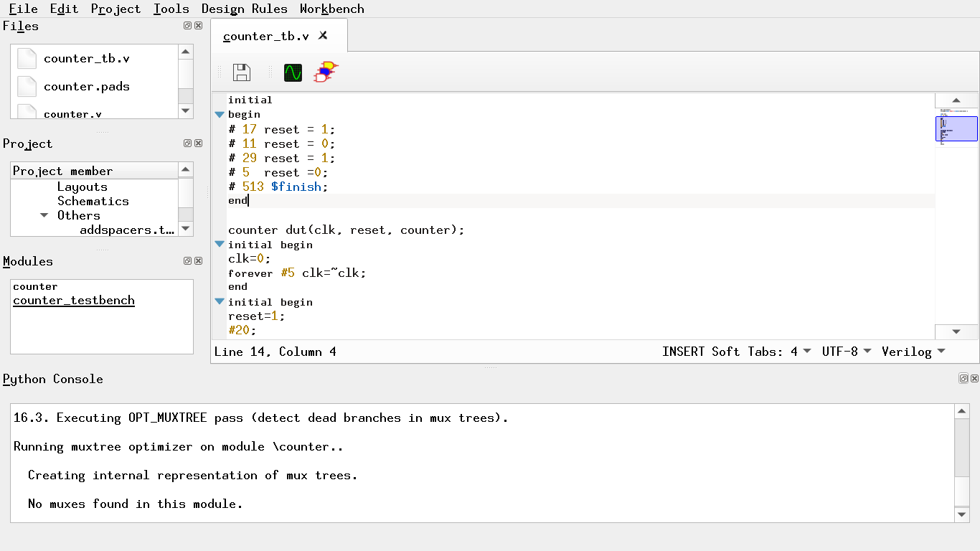Select counter.pads in Files list
Screen dimensions: 980x551
(x=87, y=86)
